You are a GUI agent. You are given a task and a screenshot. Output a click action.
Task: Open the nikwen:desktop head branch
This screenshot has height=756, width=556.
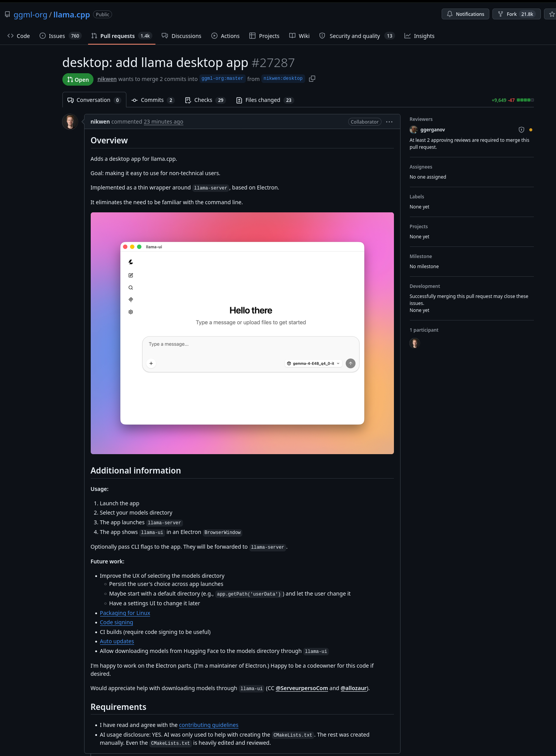pos(283,79)
